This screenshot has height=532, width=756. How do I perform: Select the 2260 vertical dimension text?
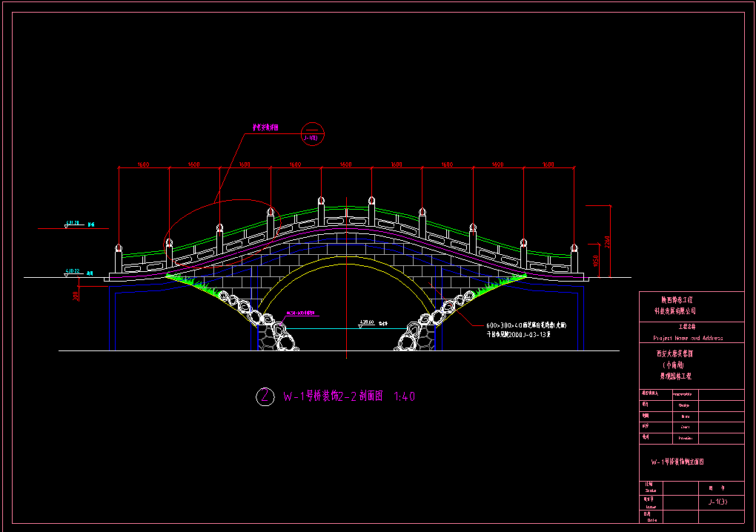[x=607, y=242]
